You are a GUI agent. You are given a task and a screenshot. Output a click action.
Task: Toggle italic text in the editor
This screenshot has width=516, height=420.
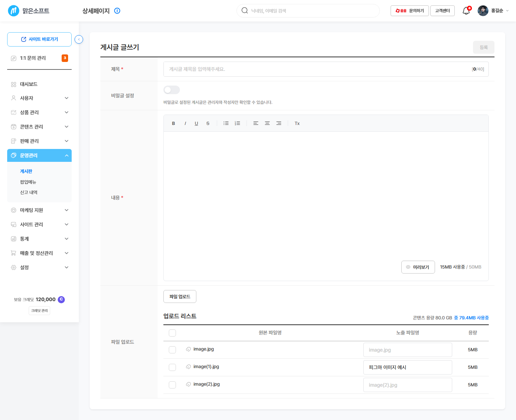coord(185,123)
